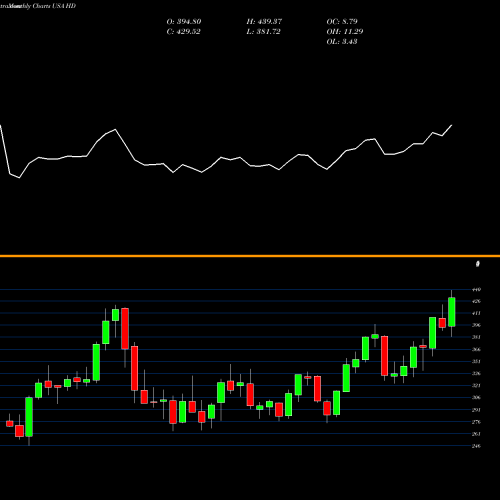Click the 'O: 394.80' open value
500x500 pixels.
coord(184,22)
